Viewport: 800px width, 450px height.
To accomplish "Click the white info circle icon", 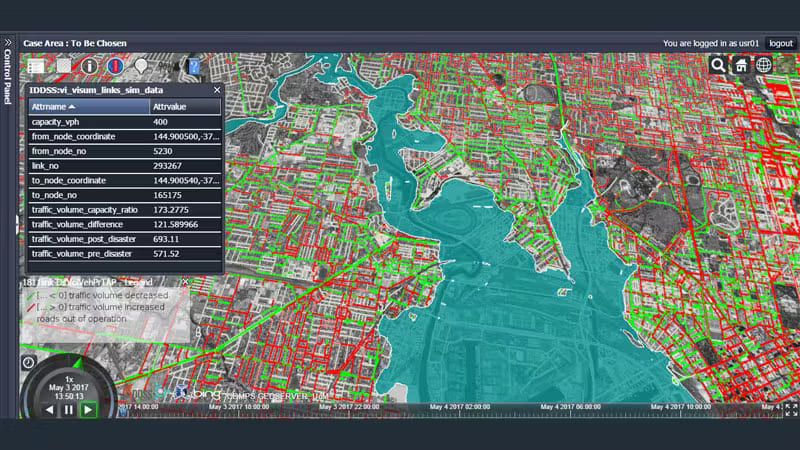I will [x=89, y=66].
